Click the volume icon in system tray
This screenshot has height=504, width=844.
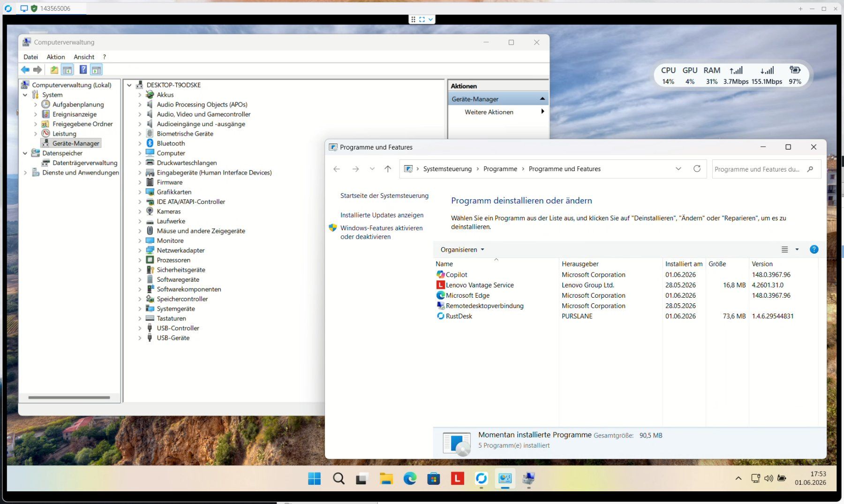(769, 478)
